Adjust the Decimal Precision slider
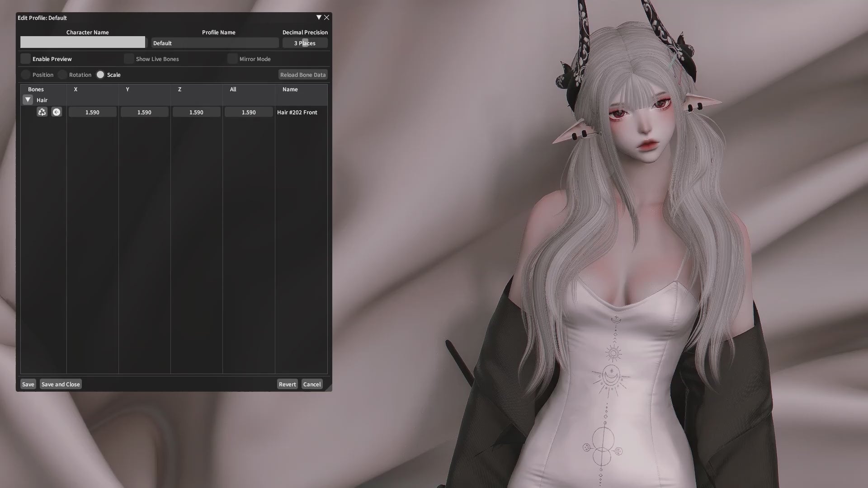 (x=305, y=43)
